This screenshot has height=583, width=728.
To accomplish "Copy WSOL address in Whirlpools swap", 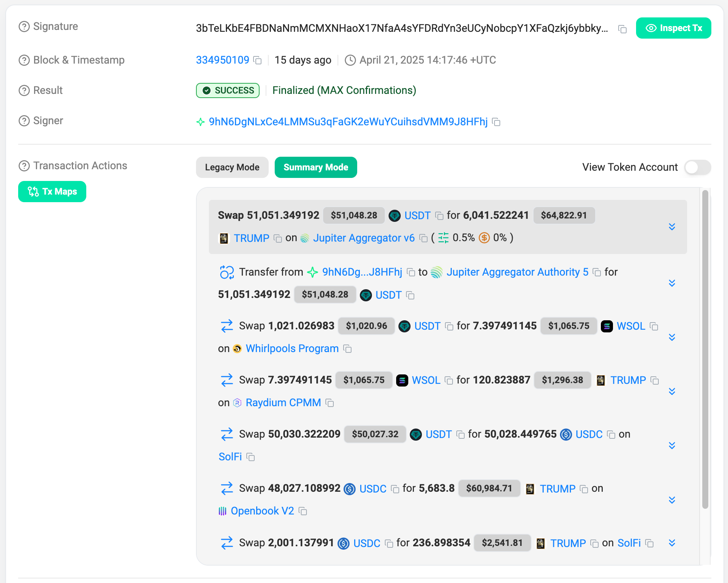I will pos(654,326).
